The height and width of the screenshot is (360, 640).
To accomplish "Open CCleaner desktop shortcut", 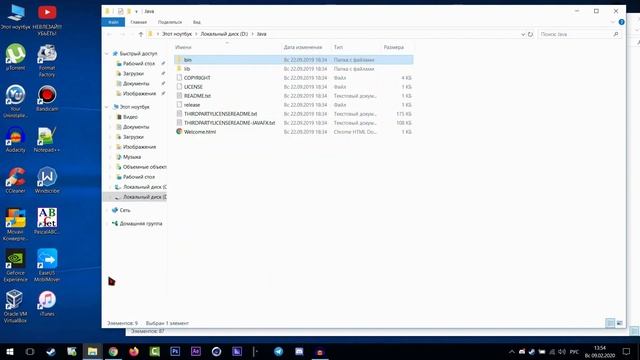I will tap(16, 180).
